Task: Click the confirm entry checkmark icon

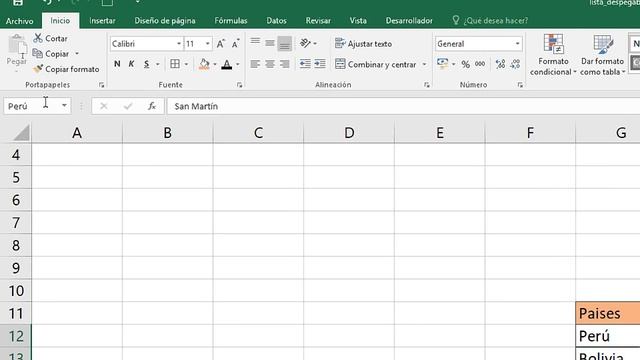Action: [x=128, y=106]
